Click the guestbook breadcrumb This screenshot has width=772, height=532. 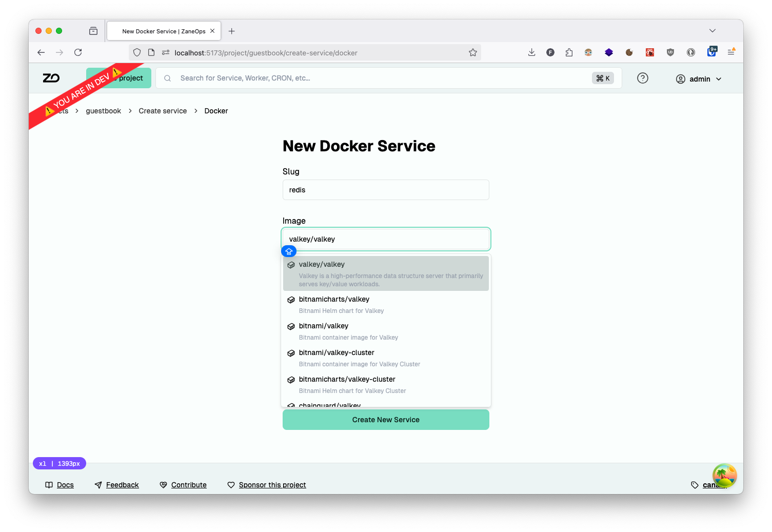coord(103,111)
